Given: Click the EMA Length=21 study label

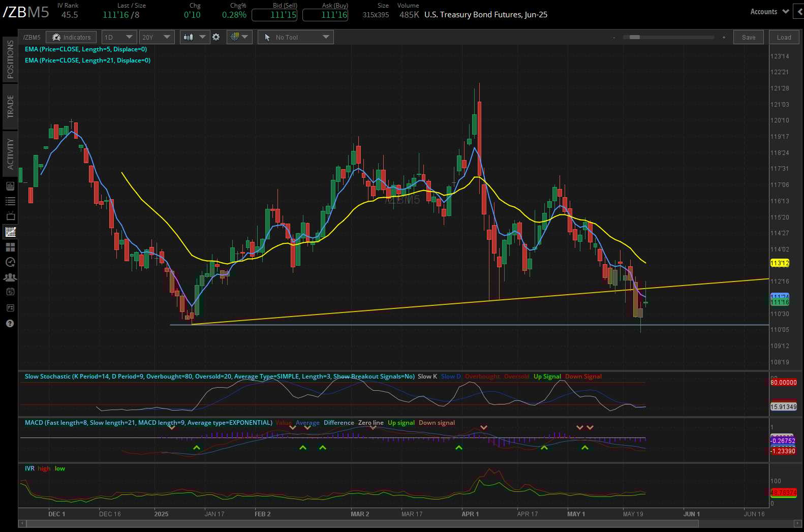Looking at the screenshot, I should [87, 60].
